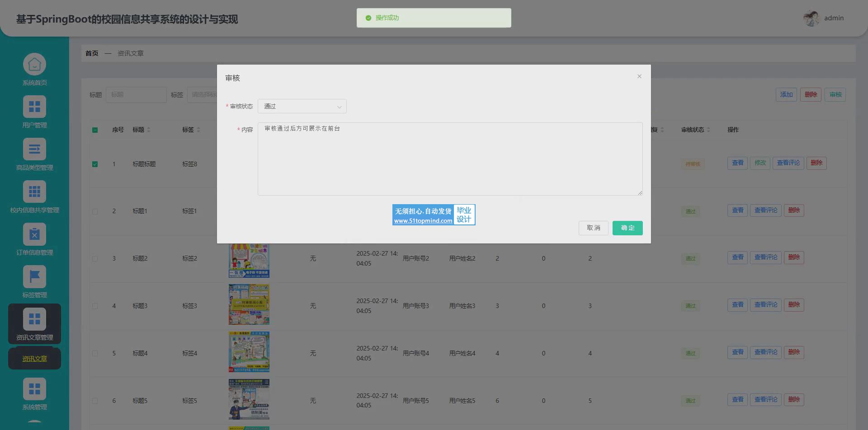The image size is (868, 430).
Task: Sort table by 标题 column arrows
Action: click(149, 130)
